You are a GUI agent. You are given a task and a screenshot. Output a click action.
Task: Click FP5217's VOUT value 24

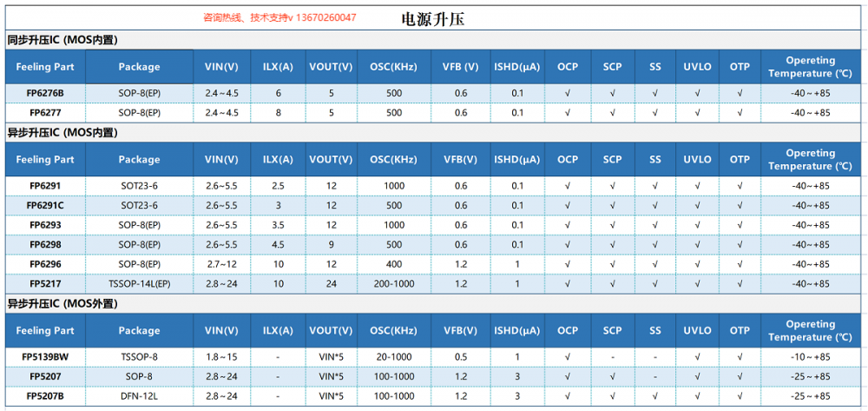coord(331,283)
